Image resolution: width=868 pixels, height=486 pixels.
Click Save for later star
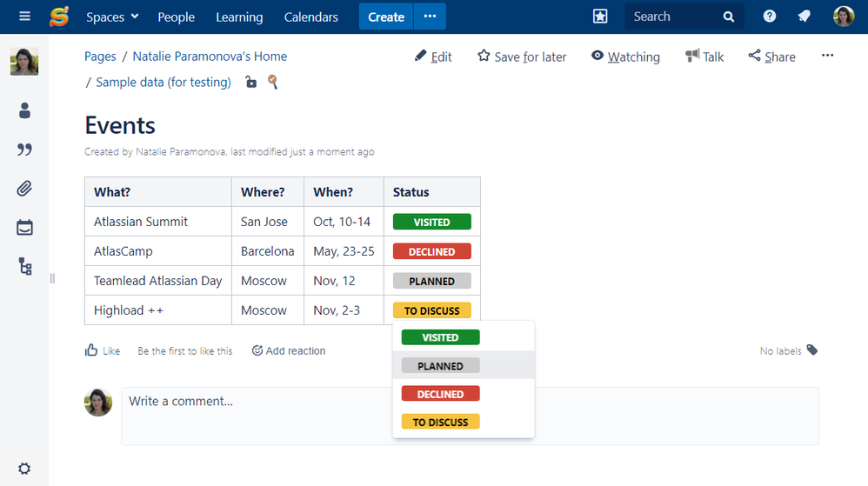522,57
